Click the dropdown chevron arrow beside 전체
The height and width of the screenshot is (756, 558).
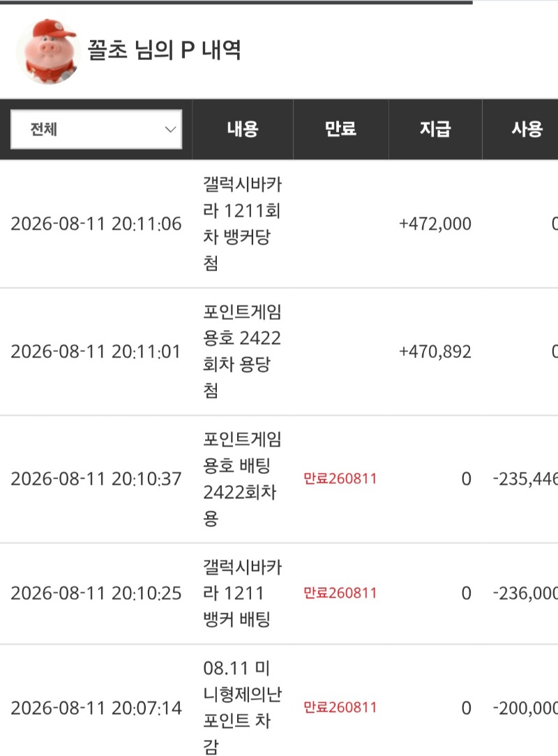pyautogui.click(x=170, y=129)
